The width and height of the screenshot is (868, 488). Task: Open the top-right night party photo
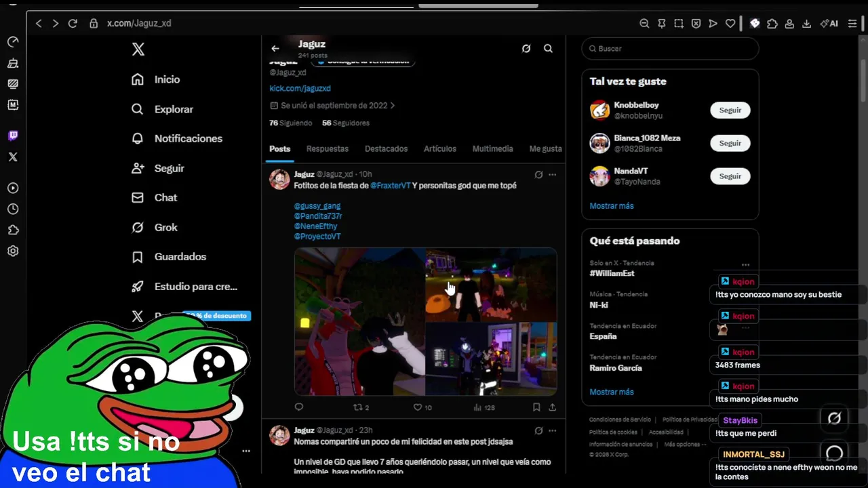coord(492,285)
